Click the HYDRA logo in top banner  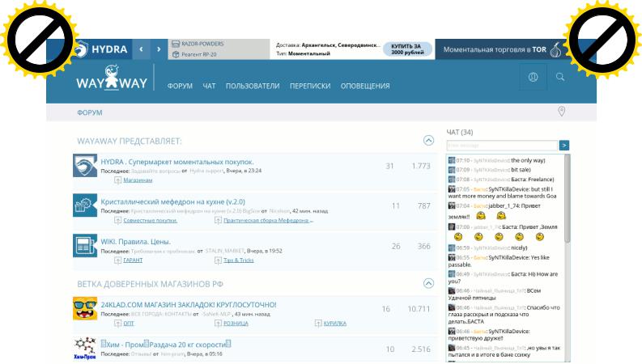click(101, 49)
